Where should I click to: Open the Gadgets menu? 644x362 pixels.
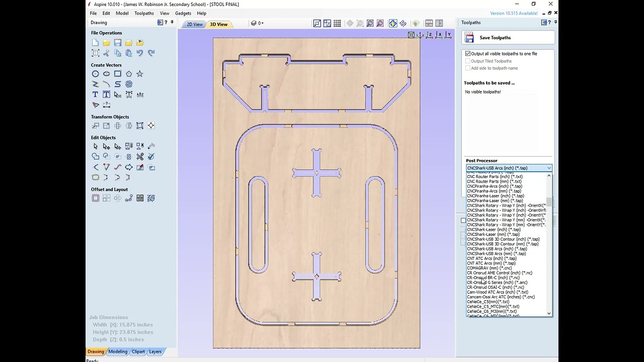pyautogui.click(x=183, y=13)
